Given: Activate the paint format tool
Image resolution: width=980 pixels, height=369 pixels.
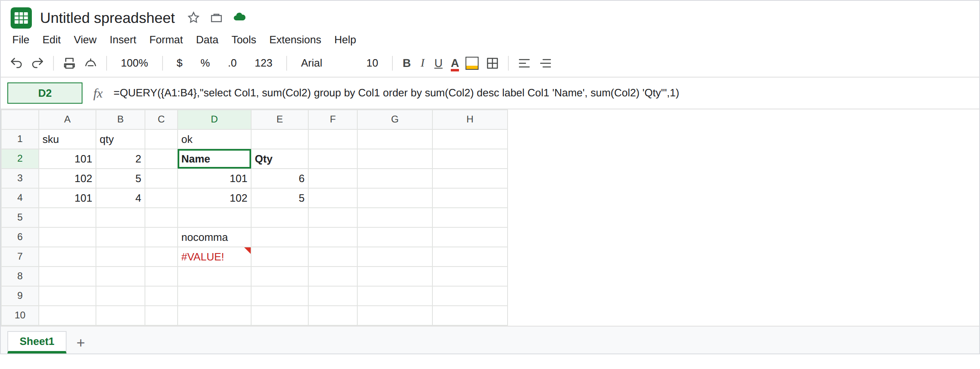Looking at the screenshot, I should [x=91, y=63].
